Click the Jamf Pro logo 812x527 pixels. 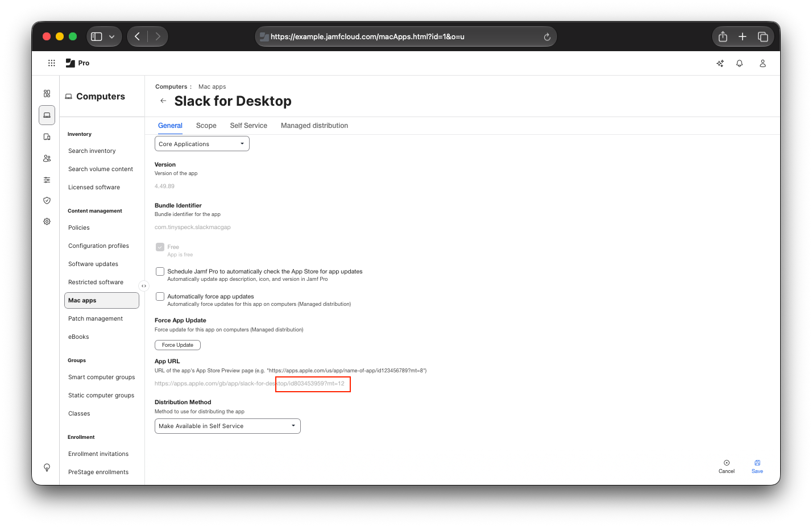point(77,63)
